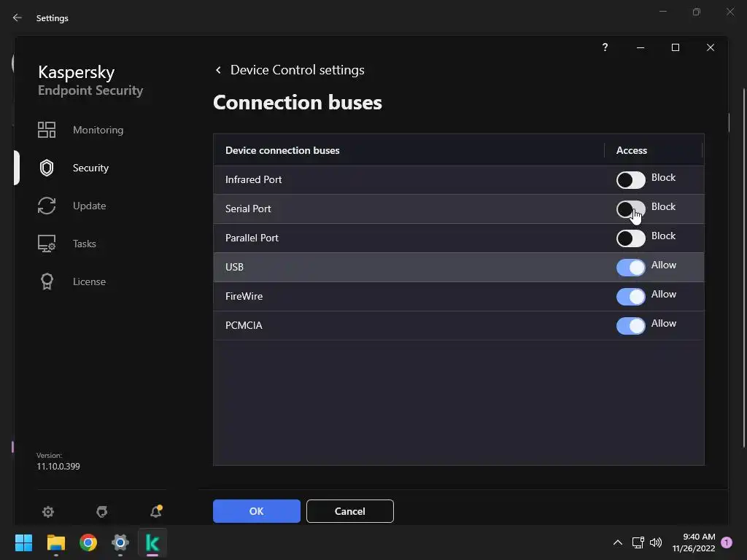747x560 pixels.
Task: Minimize the Kaspersky window
Action: [x=640, y=47]
